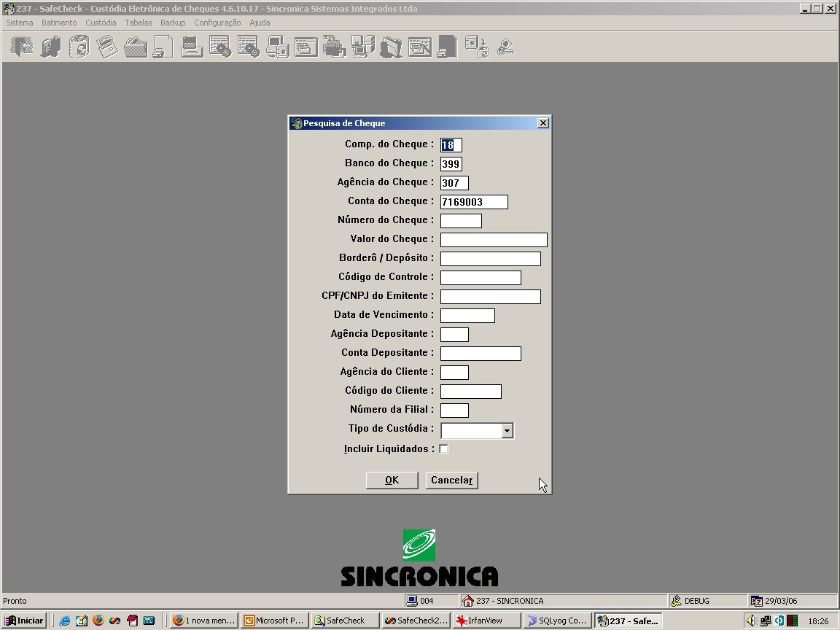Click the volume speaker tray icon

click(x=751, y=621)
